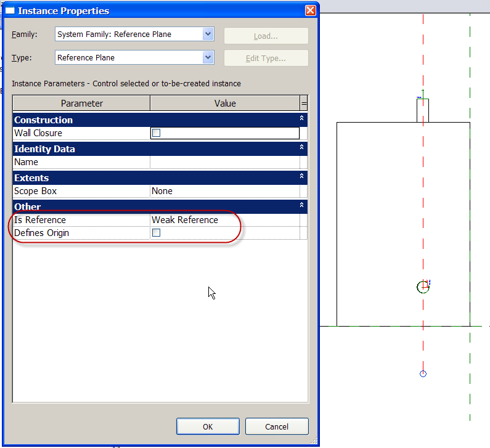This screenshot has height=448, width=490.
Task: Open the Family dropdown list
Action: click(208, 34)
